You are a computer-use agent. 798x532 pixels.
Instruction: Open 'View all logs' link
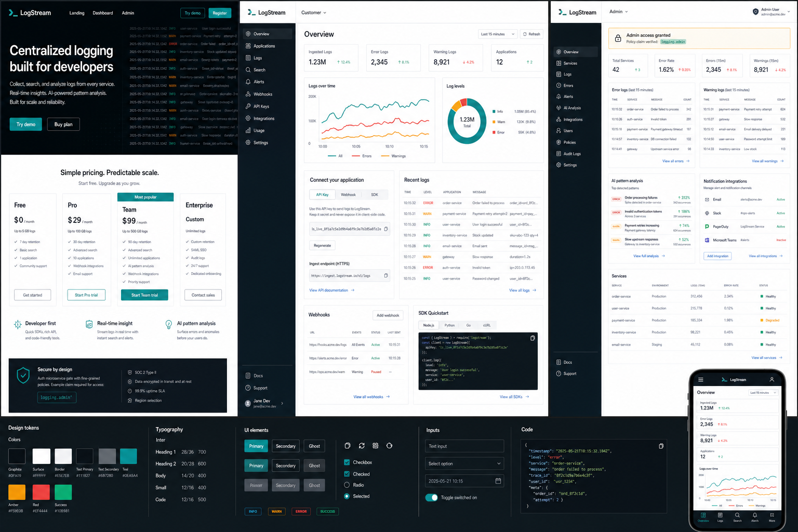click(523, 290)
